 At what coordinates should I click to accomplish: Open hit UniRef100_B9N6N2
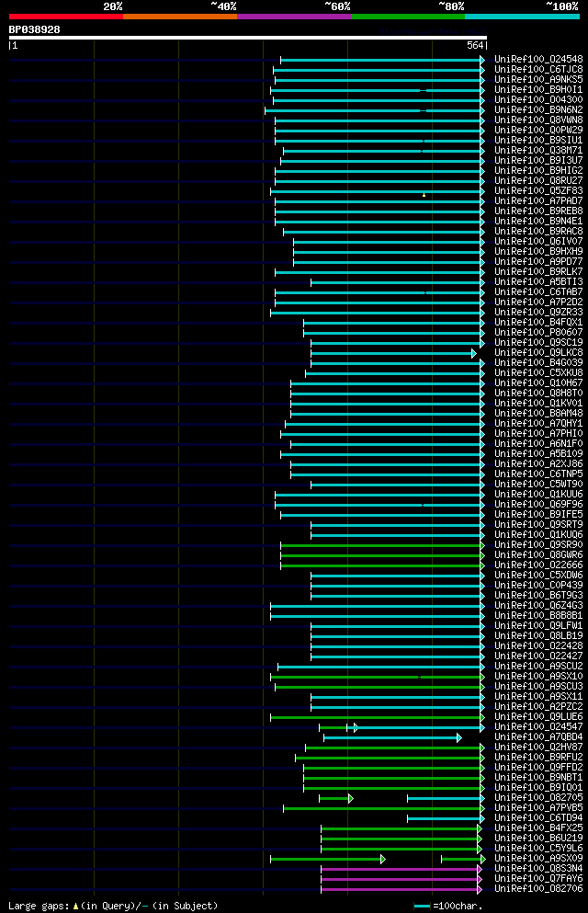point(538,110)
